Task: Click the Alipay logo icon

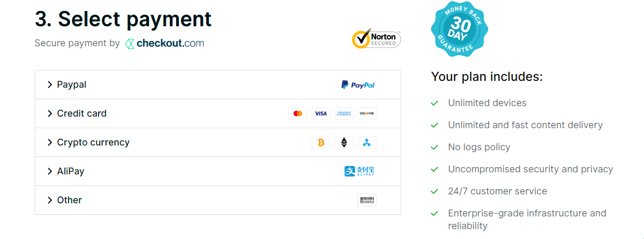Action: point(360,171)
